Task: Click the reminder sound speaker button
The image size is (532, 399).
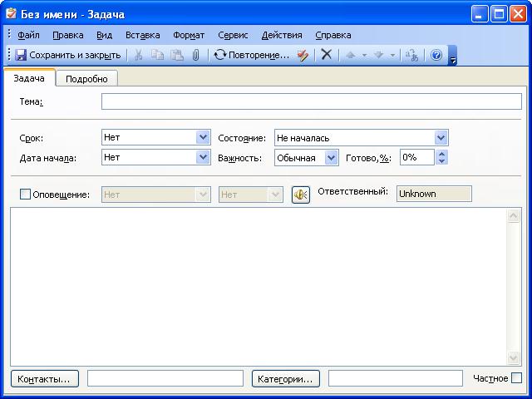Action: pyautogui.click(x=301, y=195)
